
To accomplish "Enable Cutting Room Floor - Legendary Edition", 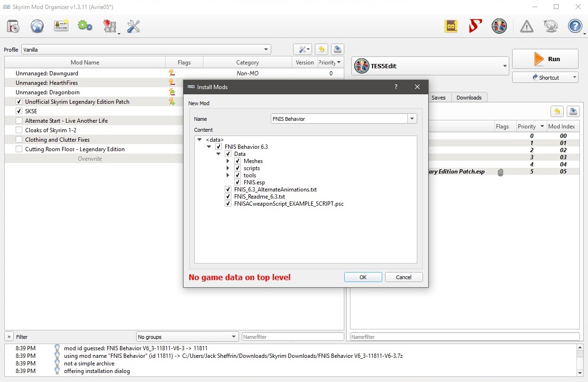I will click(x=19, y=149).
